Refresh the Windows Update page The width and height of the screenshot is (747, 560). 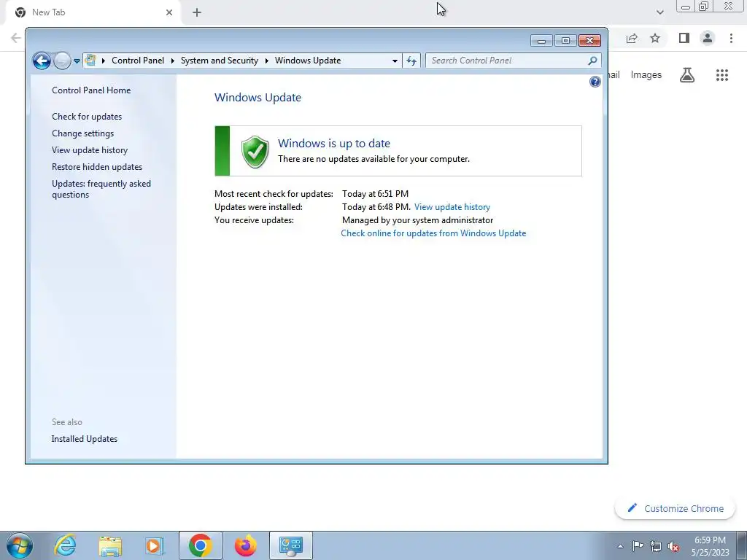[x=411, y=61]
